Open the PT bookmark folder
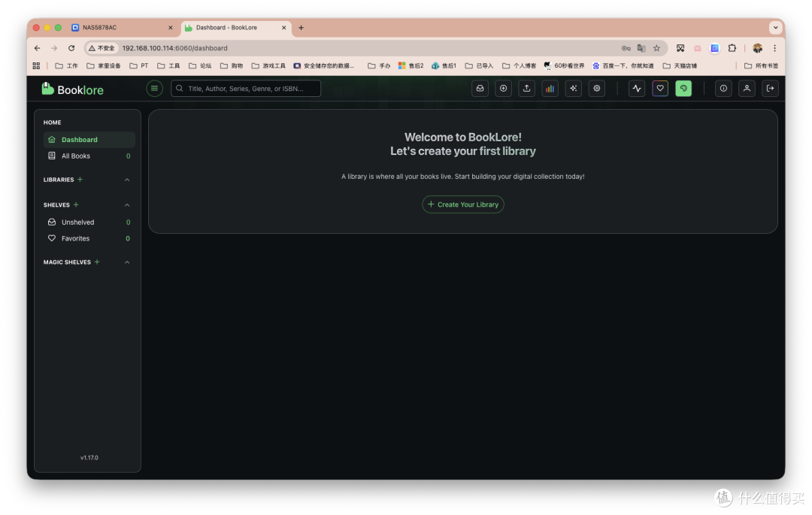Screen dimensions: 812x515 click(139, 65)
